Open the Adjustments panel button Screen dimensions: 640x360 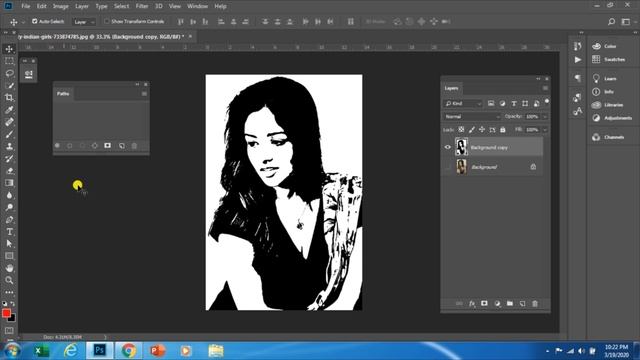pyautogui.click(x=612, y=118)
